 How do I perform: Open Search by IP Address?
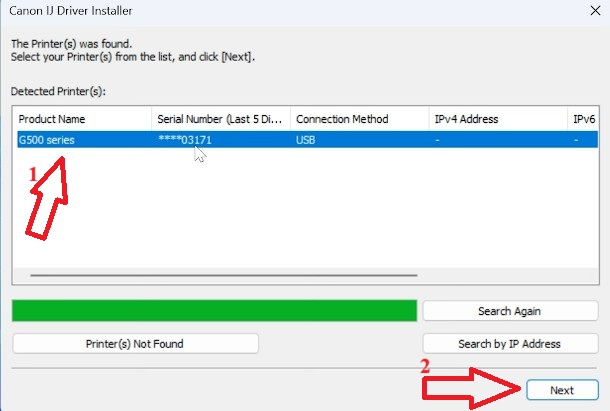coord(510,344)
